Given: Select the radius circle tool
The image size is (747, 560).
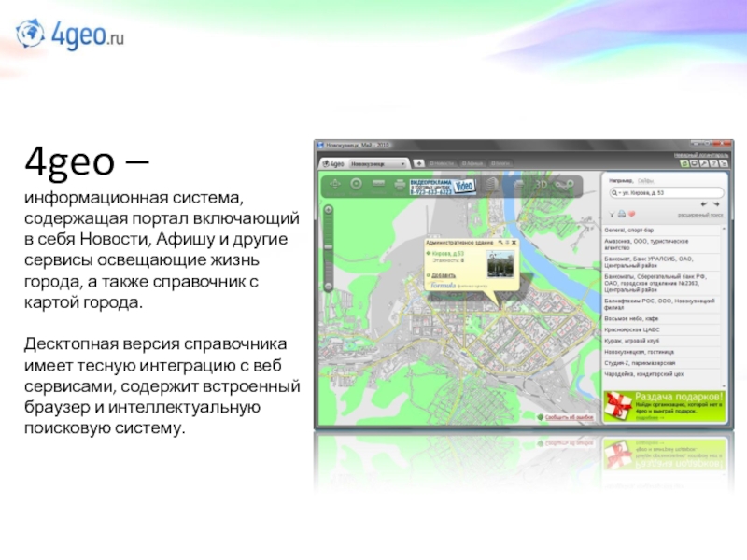Looking at the screenshot, I should (356, 184).
